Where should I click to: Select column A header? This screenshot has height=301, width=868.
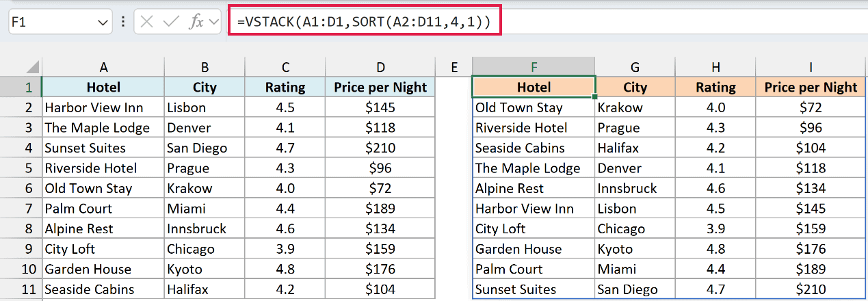[103, 67]
